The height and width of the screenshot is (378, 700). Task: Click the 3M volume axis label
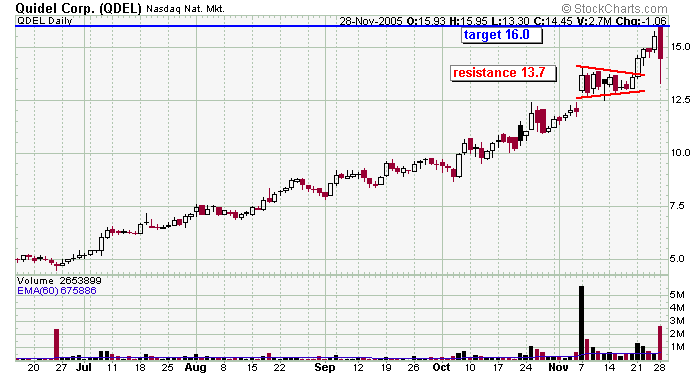[677, 320]
